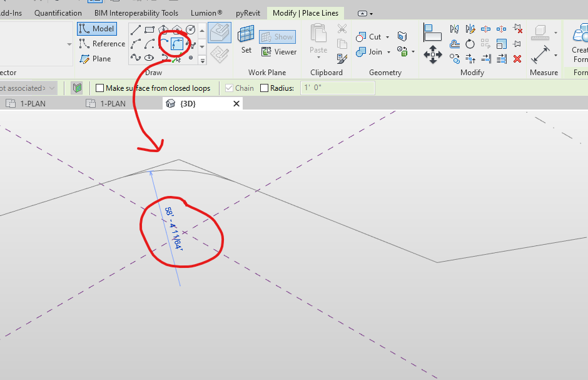Enable the Radius option
This screenshot has height=380, width=588.
click(x=263, y=88)
